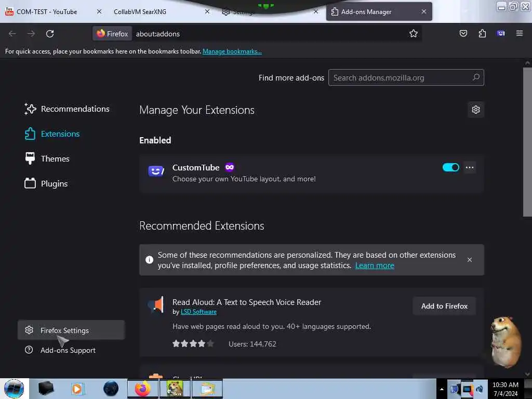The image size is (532, 399).
Task: Go back using the back arrow
Action: (12, 34)
